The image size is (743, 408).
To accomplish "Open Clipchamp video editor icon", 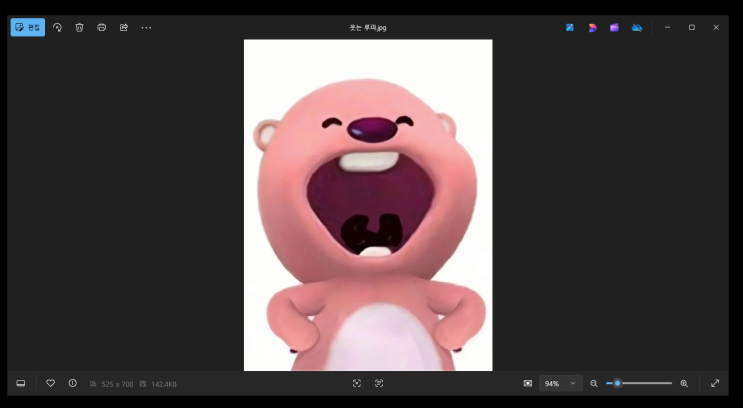I will 615,27.
